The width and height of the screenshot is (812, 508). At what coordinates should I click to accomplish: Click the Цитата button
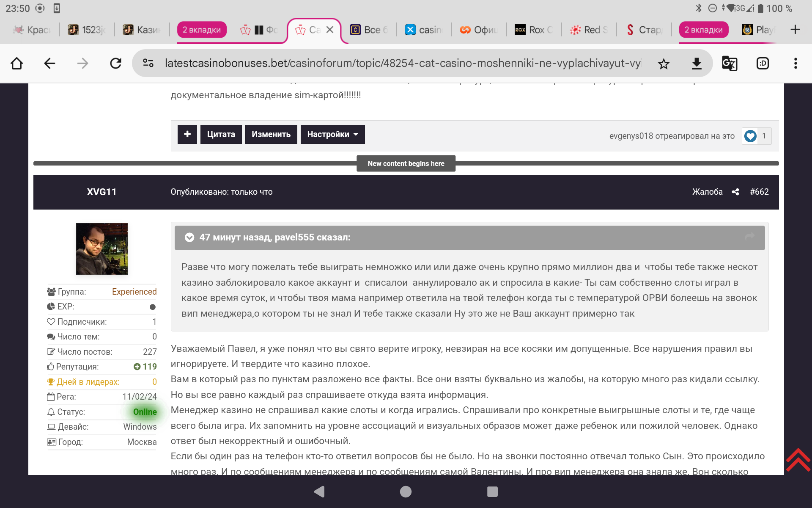221,134
